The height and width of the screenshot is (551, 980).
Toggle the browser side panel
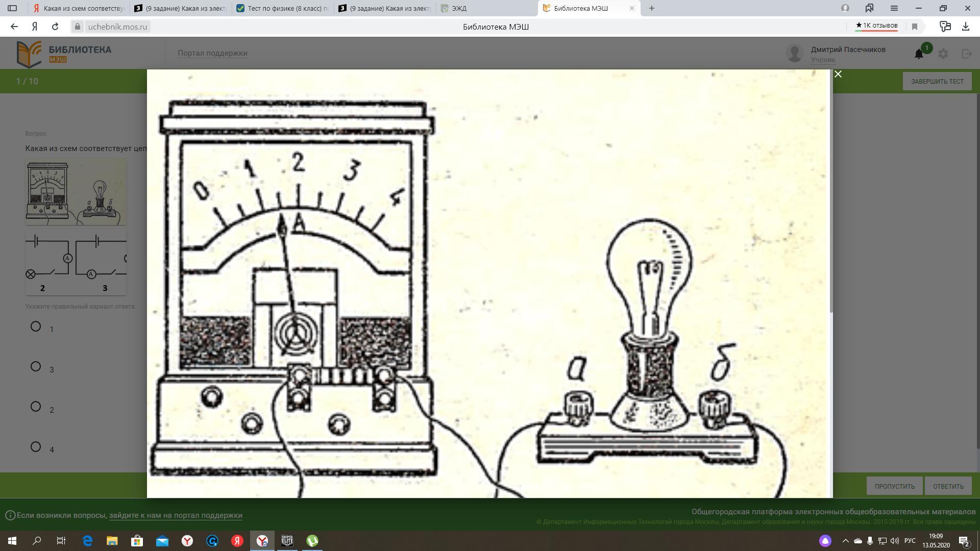(x=12, y=8)
